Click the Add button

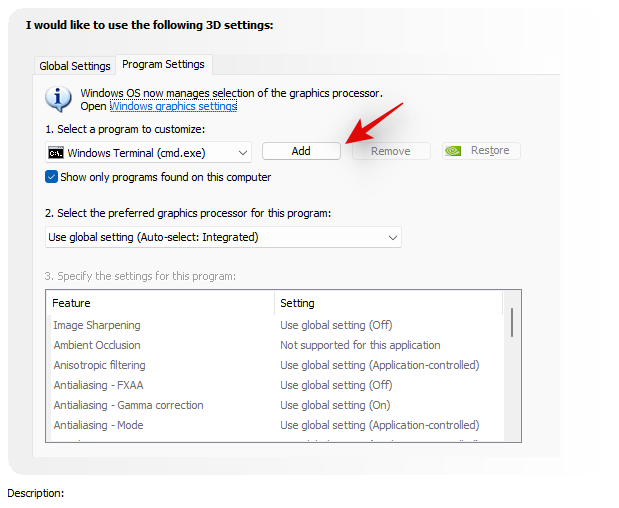coord(301,151)
